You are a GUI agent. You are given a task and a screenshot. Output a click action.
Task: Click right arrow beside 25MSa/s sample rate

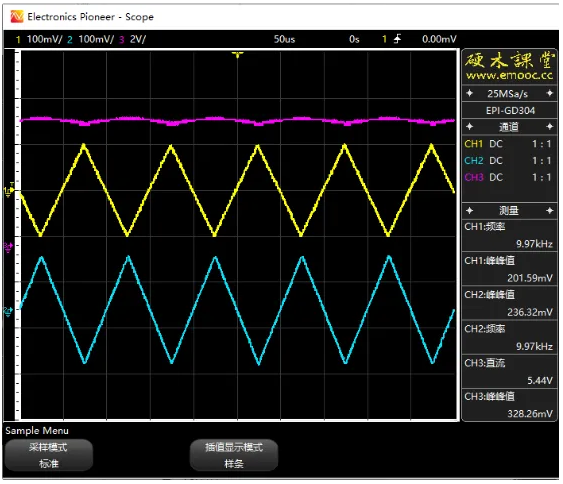[549, 93]
